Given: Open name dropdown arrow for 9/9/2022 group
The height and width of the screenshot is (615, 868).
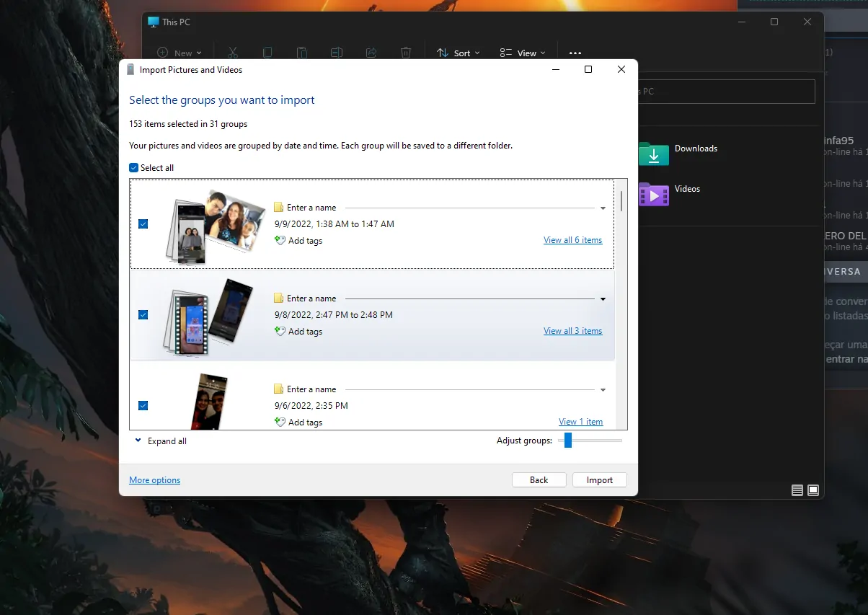Looking at the screenshot, I should click(603, 208).
